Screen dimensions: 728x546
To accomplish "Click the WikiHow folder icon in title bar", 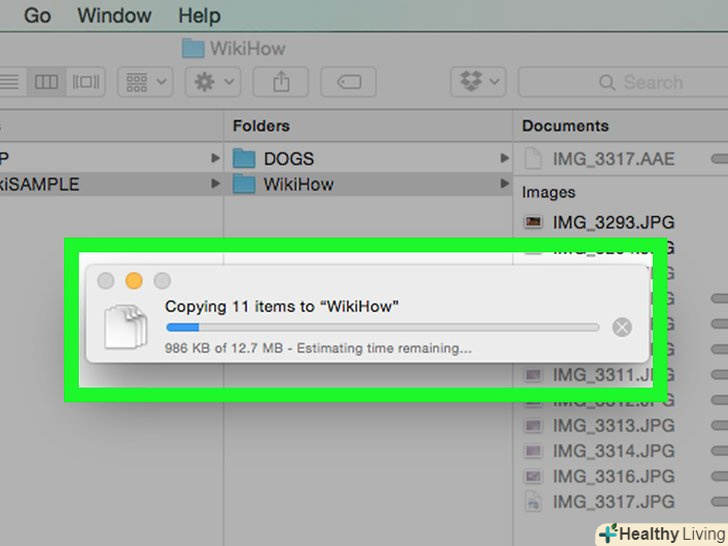I will pyautogui.click(x=193, y=48).
